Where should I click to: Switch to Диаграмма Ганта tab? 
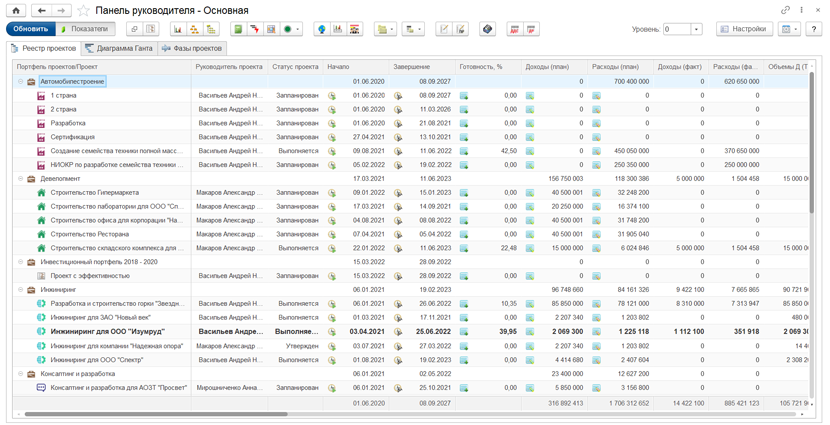coord(119,49)
